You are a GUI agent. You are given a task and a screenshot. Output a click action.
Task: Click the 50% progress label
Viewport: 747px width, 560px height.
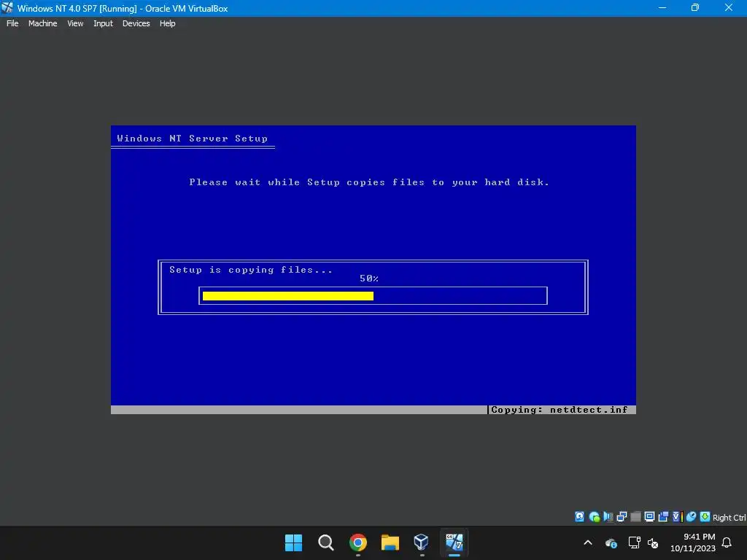[x=368, y=279]
